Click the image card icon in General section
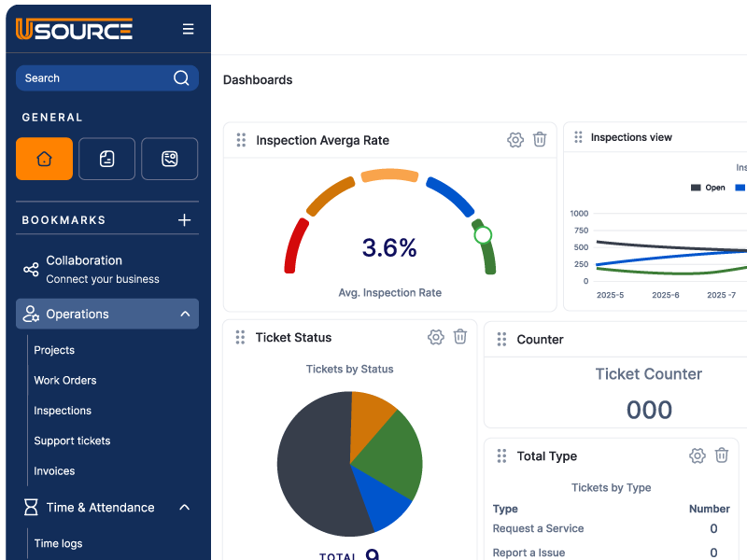747x560 pixels. coord(169,159)
